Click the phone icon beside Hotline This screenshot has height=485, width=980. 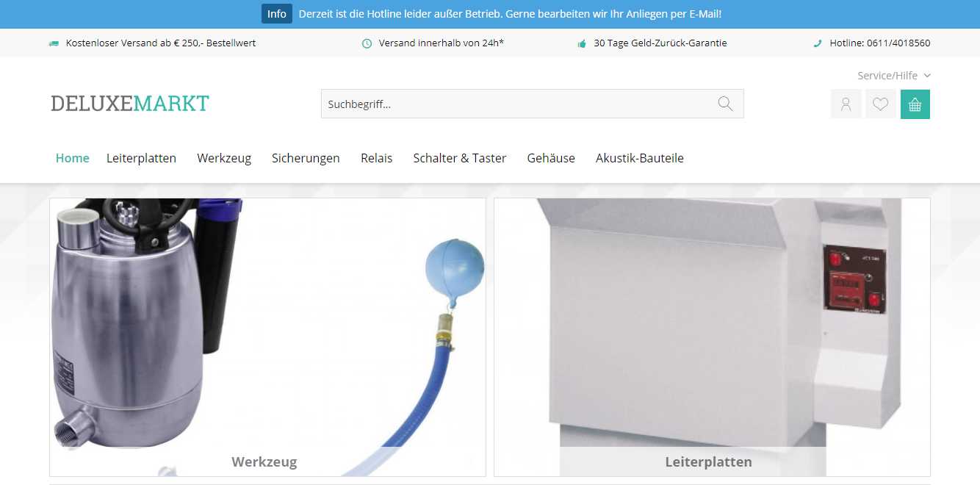click(818, 43)
